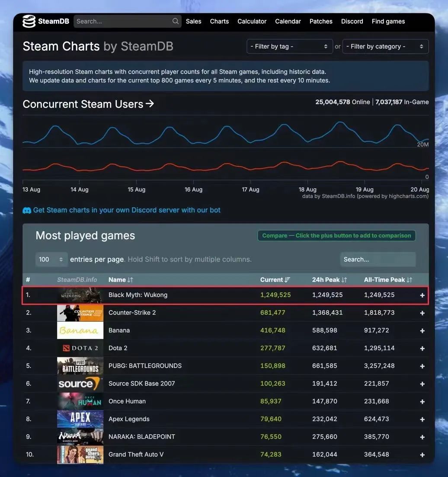This screenshot has width=448, height=477.
Task: Open the 100 entries per page dropdown
Action: click(51, 259)
